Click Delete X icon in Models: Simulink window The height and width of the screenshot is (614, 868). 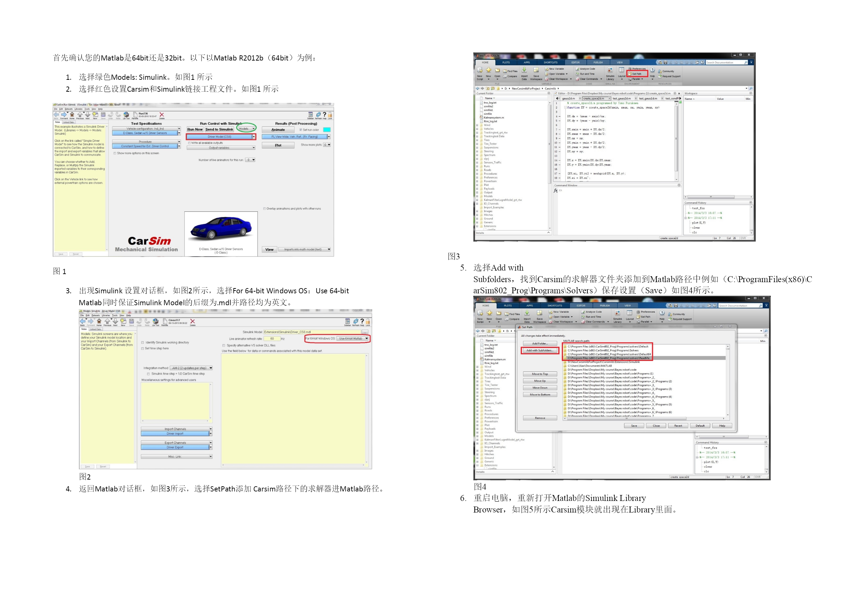point(193,322)
